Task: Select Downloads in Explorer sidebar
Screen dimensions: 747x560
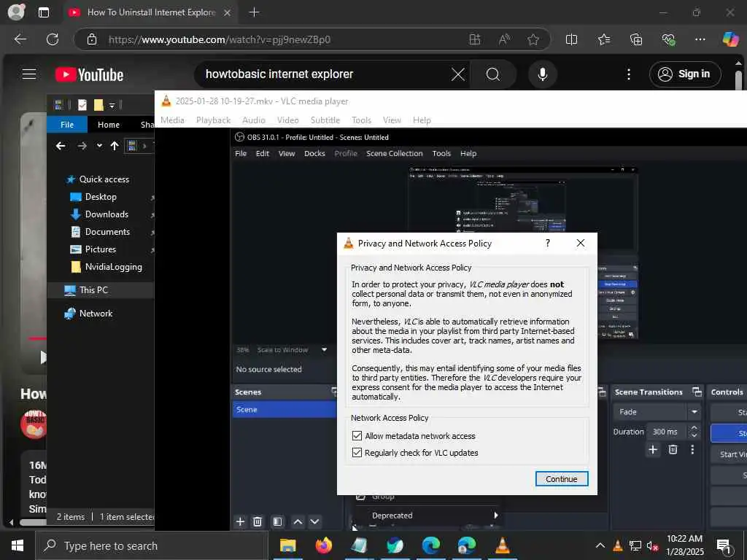Action: point(107,214)
